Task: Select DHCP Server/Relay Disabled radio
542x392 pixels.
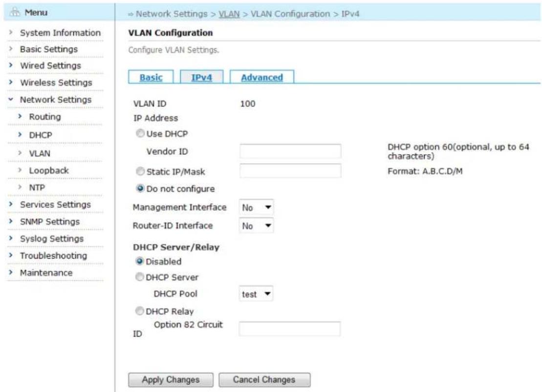Action: click(x=139, y=261)
